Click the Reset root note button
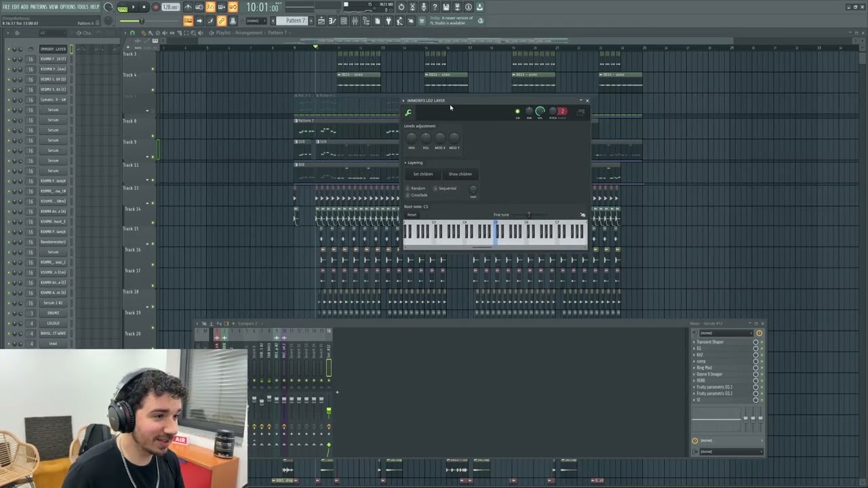868x488 pixels. pyautogui.click(x=412, y=215)
